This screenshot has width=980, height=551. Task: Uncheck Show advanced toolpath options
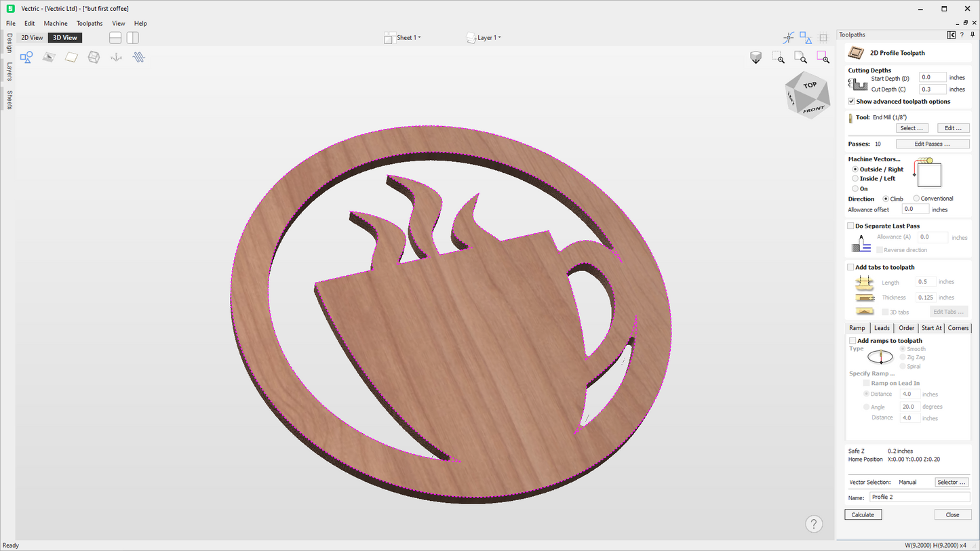[x=852, y=101]
